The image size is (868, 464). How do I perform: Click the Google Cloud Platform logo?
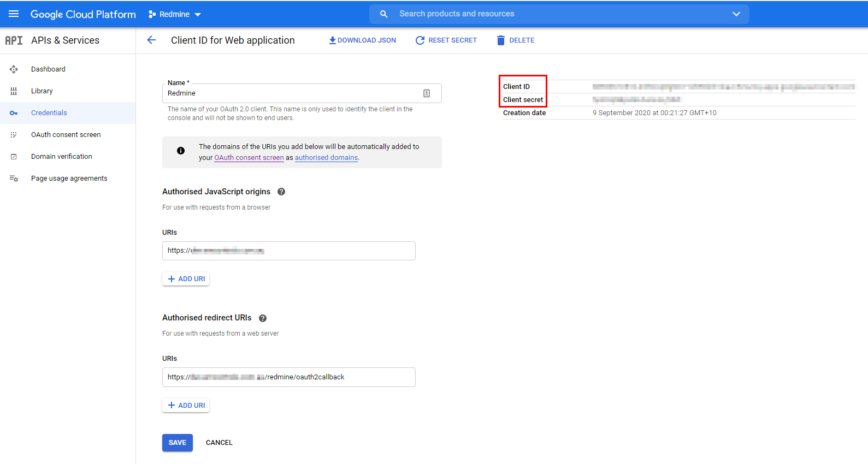click(x=83, y=14)
